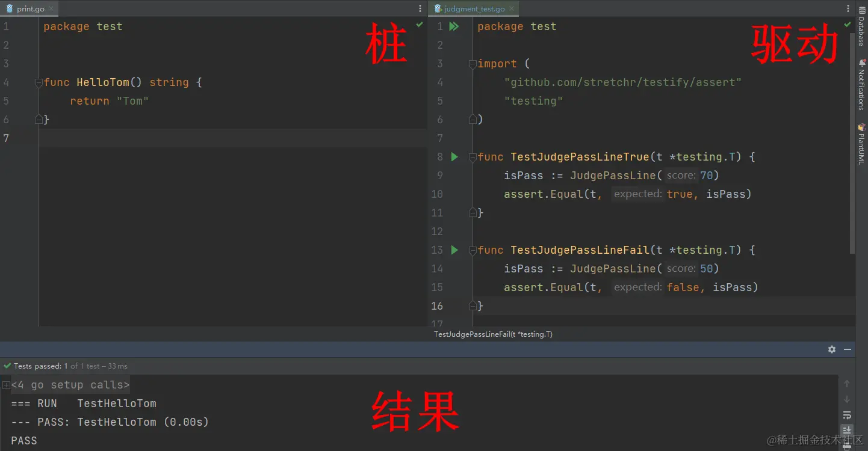Click 'package test' in judgment_test.go
Viewport: 868px width, 451px height.
pyautogui.click(x=517, y=26)
